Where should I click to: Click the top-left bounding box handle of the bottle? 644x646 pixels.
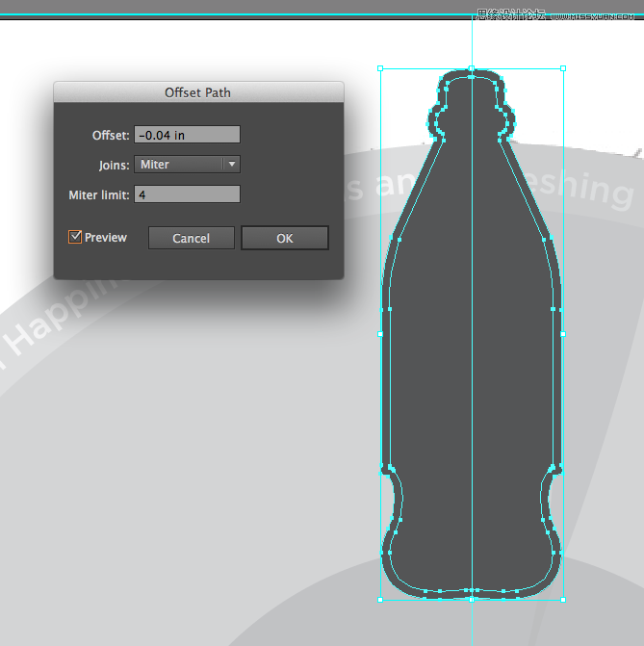coord(380,68)
